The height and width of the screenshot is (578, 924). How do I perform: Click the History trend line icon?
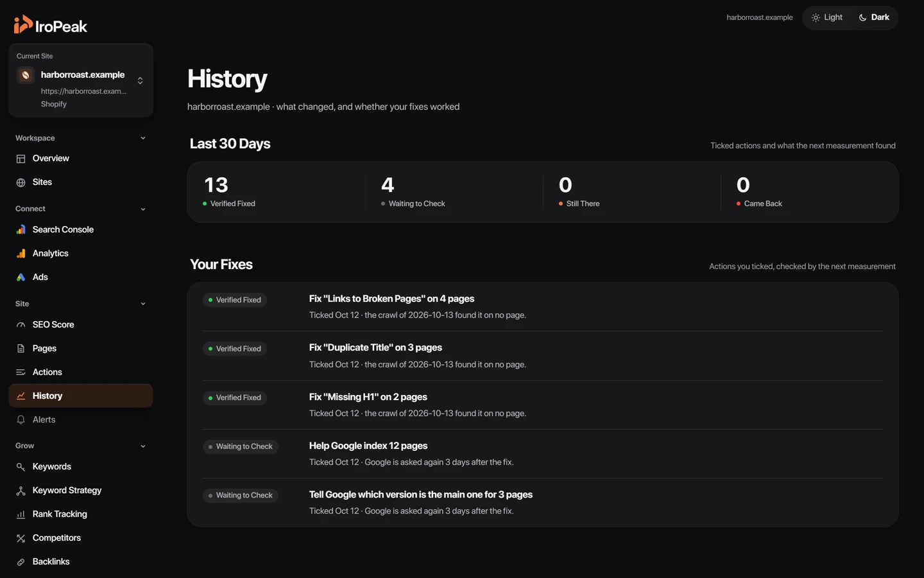click(x=21, y=396)
